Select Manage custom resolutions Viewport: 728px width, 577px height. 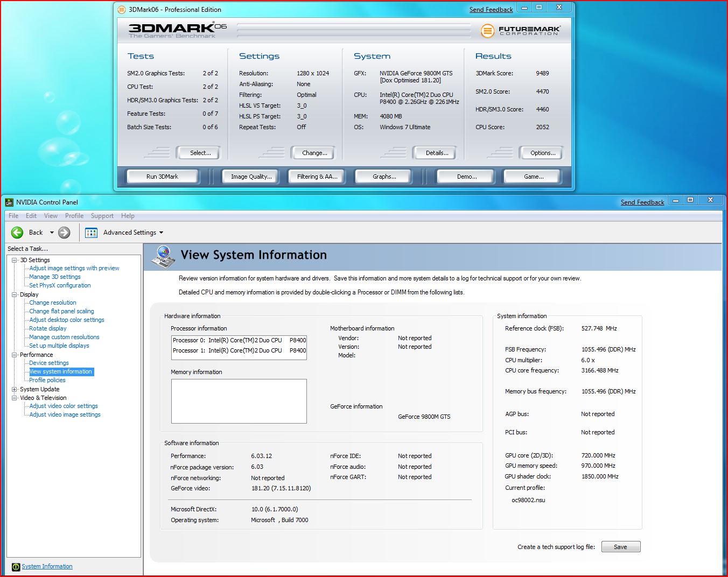[64, 337]
